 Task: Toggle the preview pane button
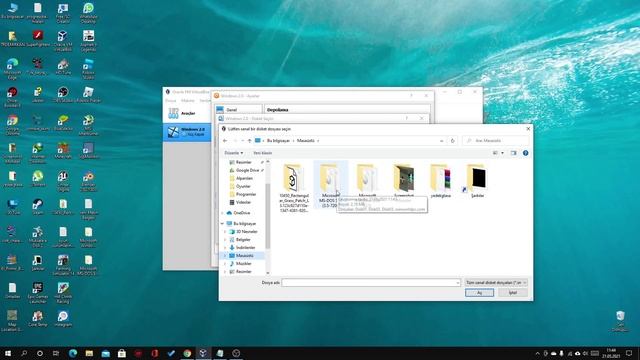[513, 153]
